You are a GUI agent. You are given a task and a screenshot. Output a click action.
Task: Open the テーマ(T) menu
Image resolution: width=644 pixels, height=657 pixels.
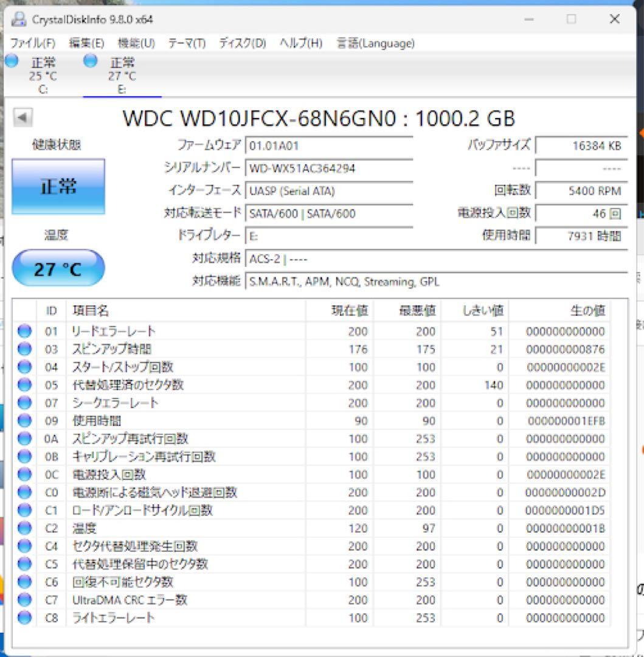(187, 43)
